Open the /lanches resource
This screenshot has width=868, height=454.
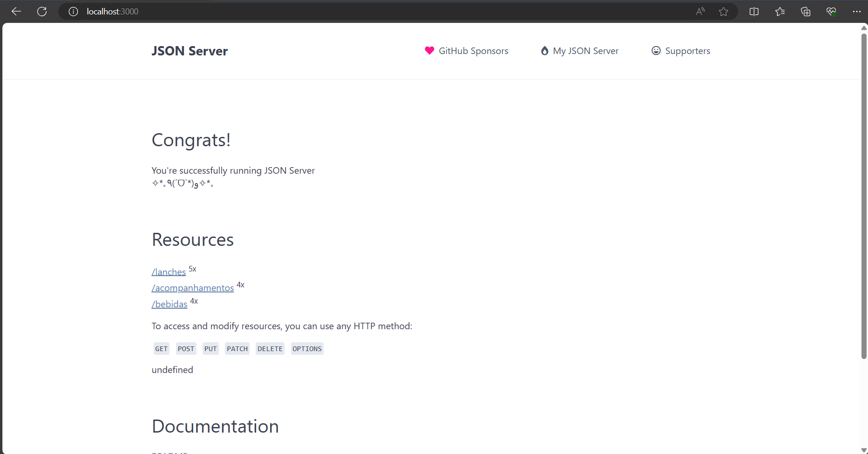pyautogui.click(x=169, y=272)
